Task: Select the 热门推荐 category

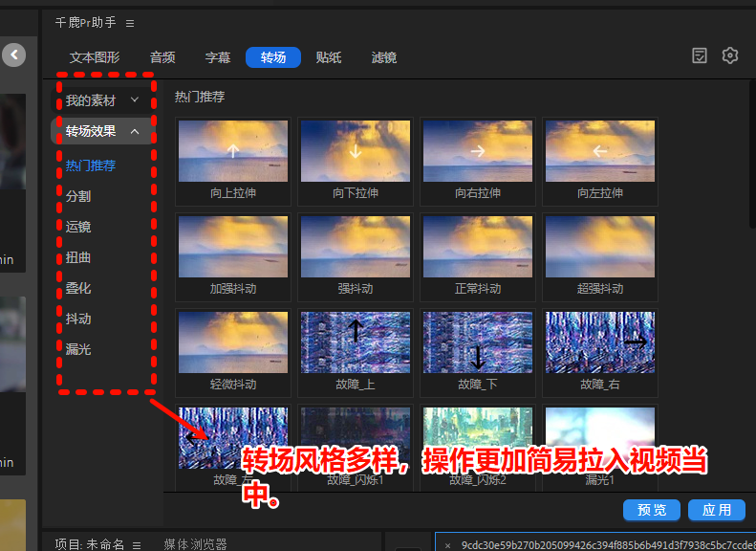Action: point(91,165)
